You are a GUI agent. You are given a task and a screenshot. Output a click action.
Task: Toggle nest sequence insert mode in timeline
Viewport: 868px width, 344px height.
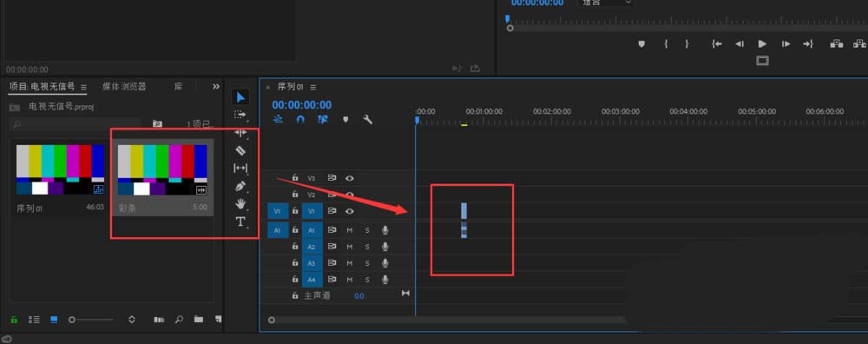click(x=278, y=119)
